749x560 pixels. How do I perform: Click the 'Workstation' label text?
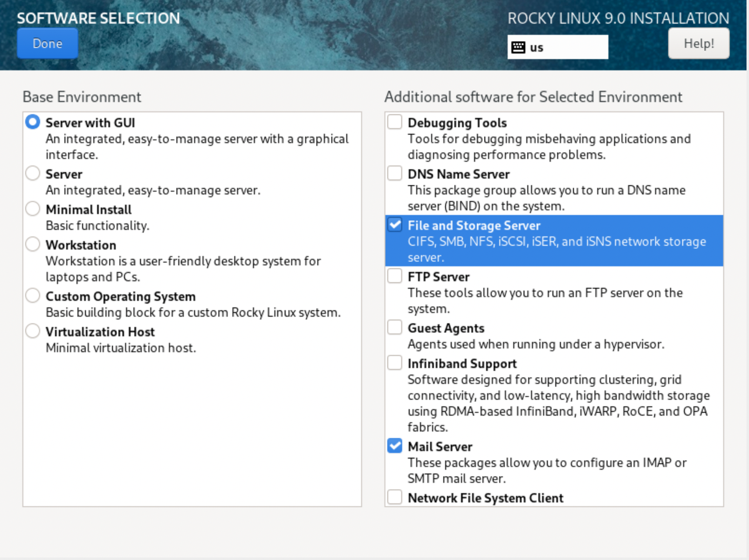click(x=81, y=245)
